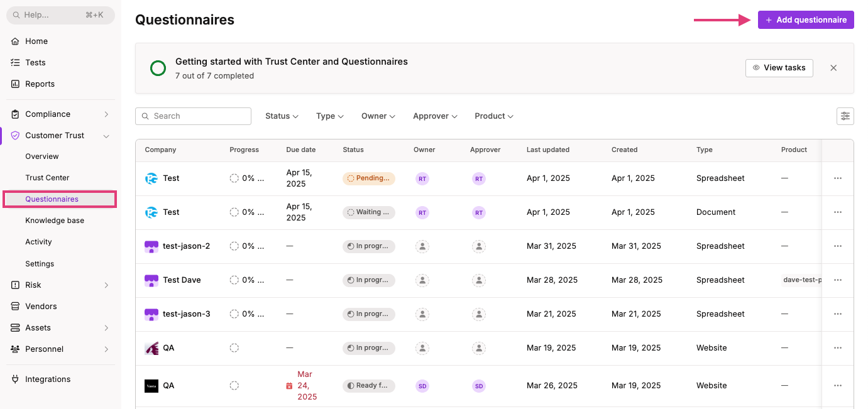Open row actions for Test Dave
868x409 pixels.
click(838, 280)
